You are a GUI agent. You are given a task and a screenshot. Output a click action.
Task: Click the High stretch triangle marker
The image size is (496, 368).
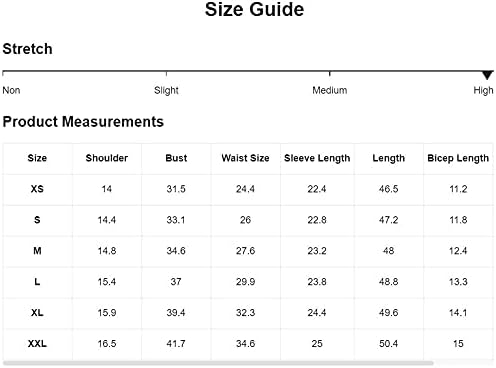click(487, 75)
